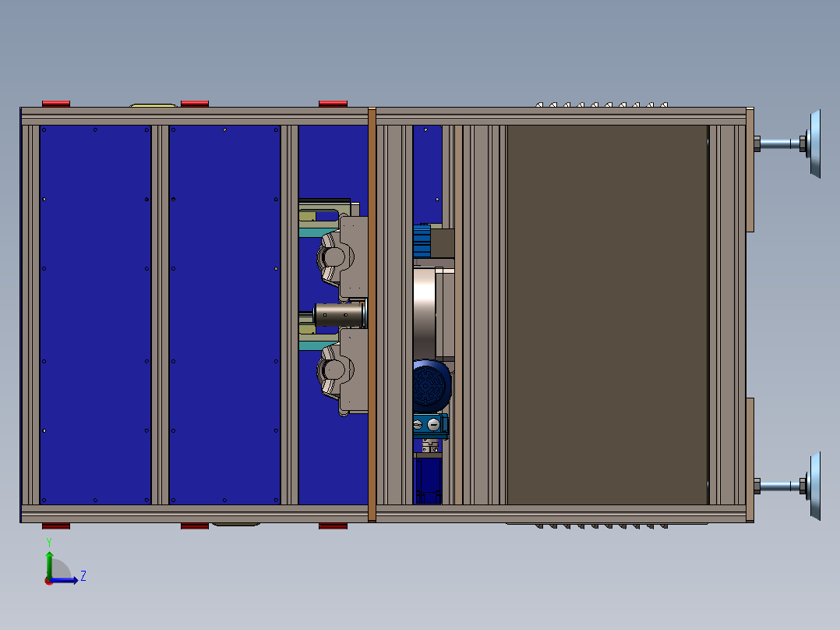Select the leftmost blue cover panel

[95, 315]
